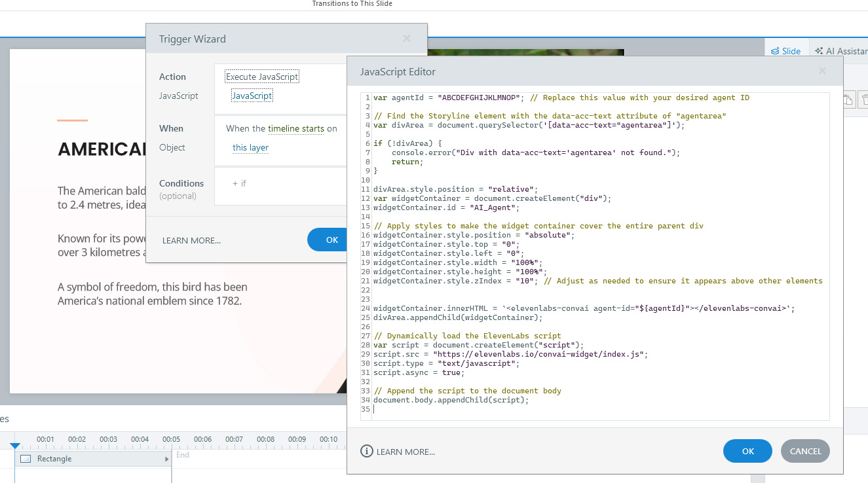Click the Rectangle shape icon in timeline

point(26,459)
